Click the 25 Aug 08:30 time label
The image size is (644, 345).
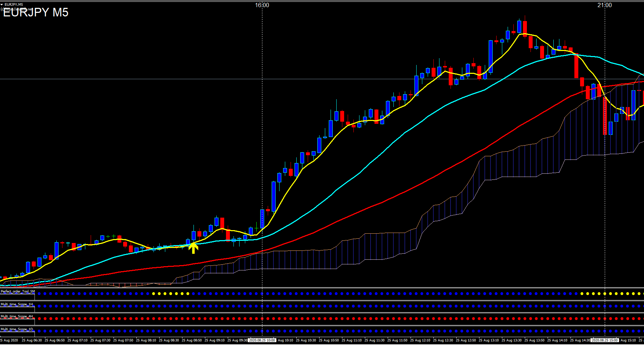[x=169, y=340]
